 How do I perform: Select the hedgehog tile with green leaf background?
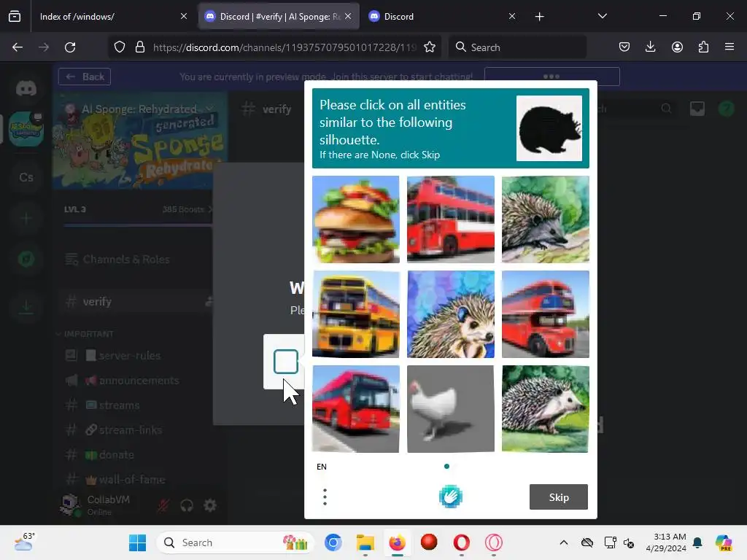pyautogui.click(x=545, y=219)
